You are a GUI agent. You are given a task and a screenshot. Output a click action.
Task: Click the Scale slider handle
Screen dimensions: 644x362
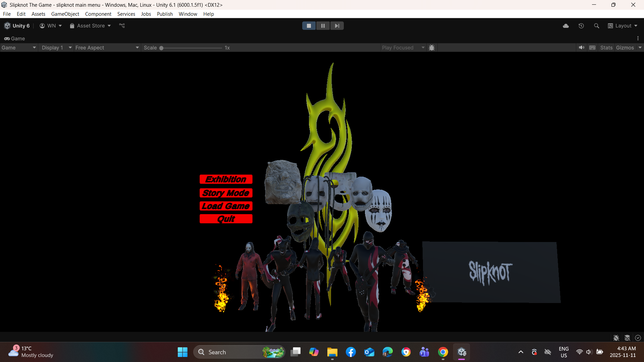click(161, 48)
